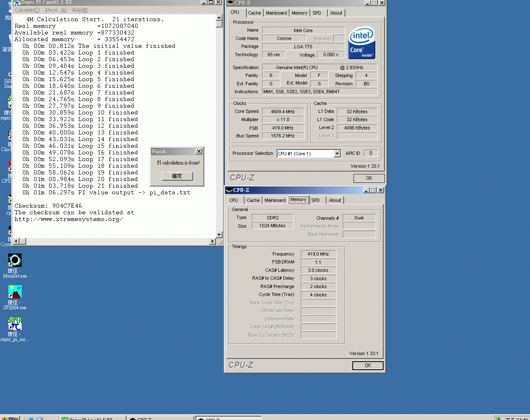Open the Help(H) menu in Super PI
Screen dimensions: 530x420
click(x=80, y=10)
